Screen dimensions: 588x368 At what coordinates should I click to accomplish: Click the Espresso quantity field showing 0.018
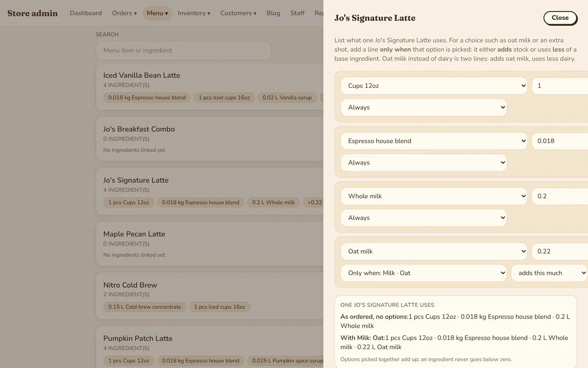pos(560,141)
